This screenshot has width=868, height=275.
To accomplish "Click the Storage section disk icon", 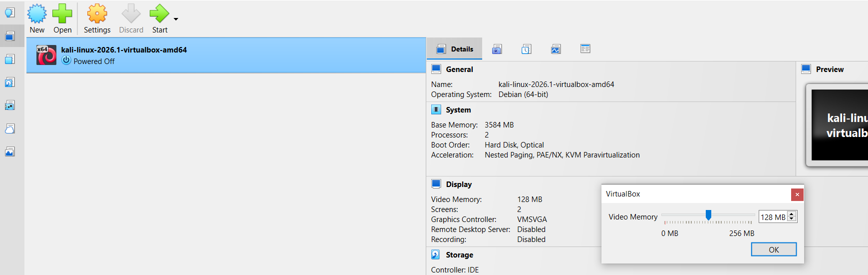I will tap(436, 254).
